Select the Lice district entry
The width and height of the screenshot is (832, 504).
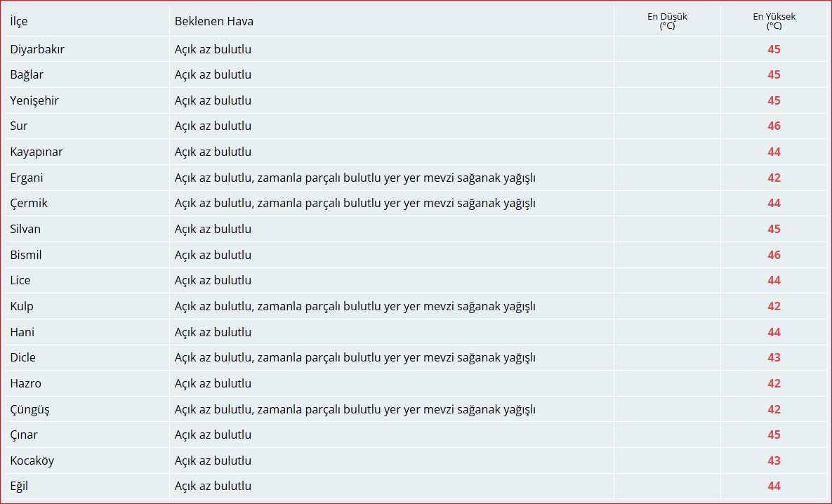click(x=20, y=280)
